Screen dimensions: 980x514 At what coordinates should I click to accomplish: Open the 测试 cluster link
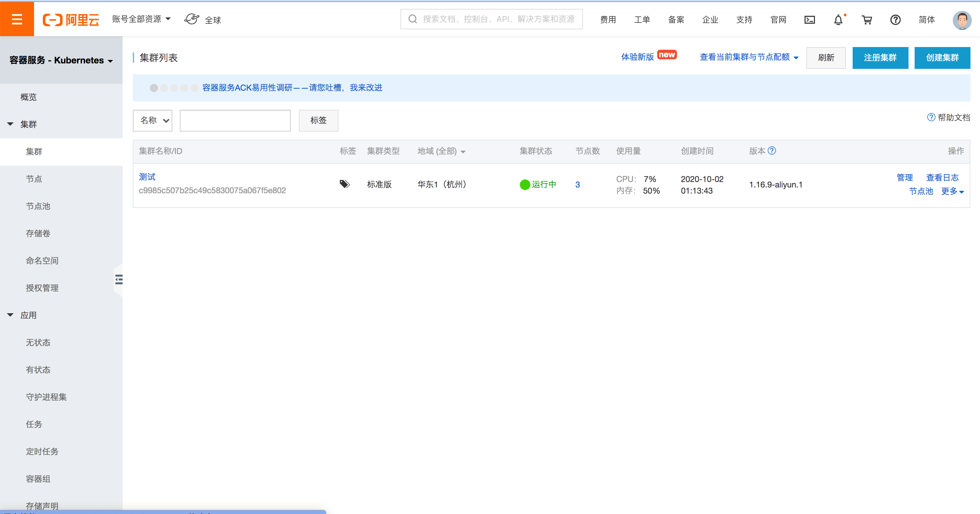147,177
